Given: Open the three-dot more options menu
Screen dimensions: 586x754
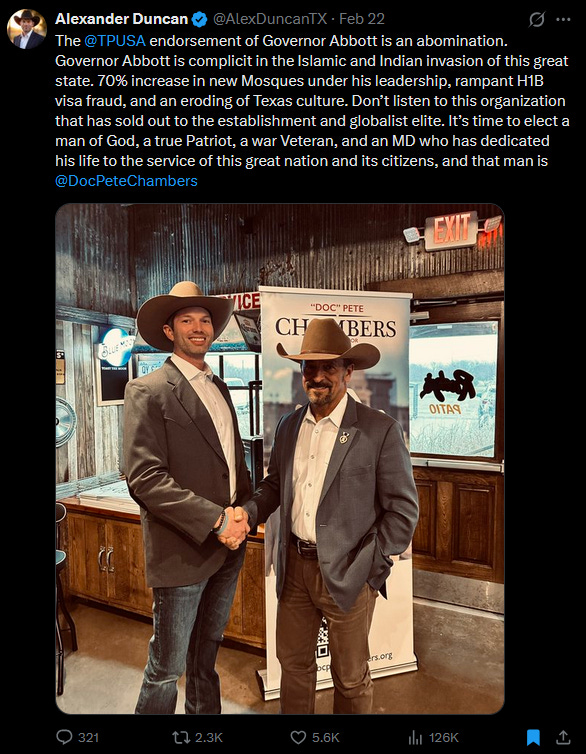Looking at the screenshot, I should point(563,19).
